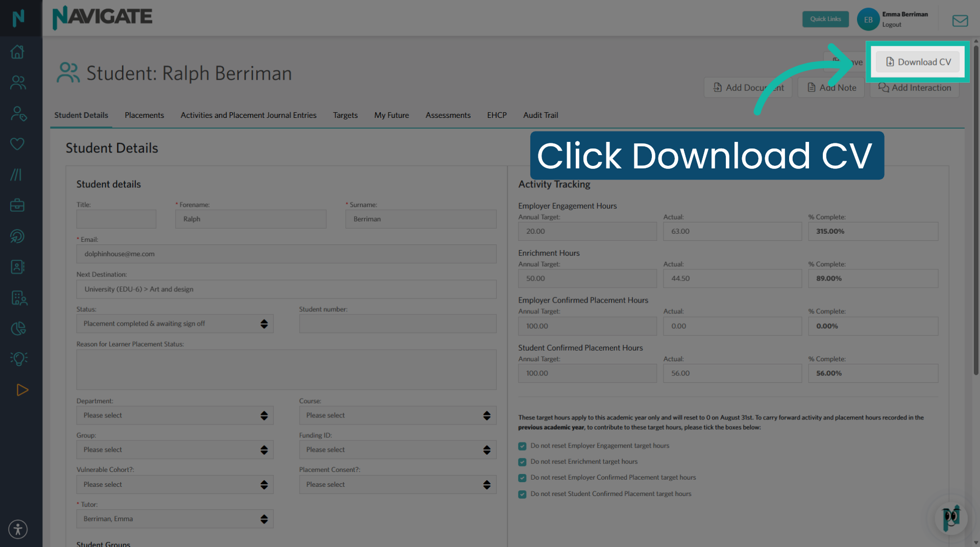Open the Funding ID dropdown
This screenshot has height=547, width=980.
(x=398, y=450)
